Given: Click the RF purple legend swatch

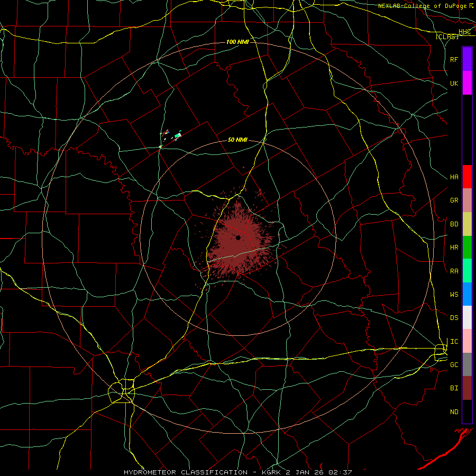Looking at the screenshot, I should [x=467, y=59].
